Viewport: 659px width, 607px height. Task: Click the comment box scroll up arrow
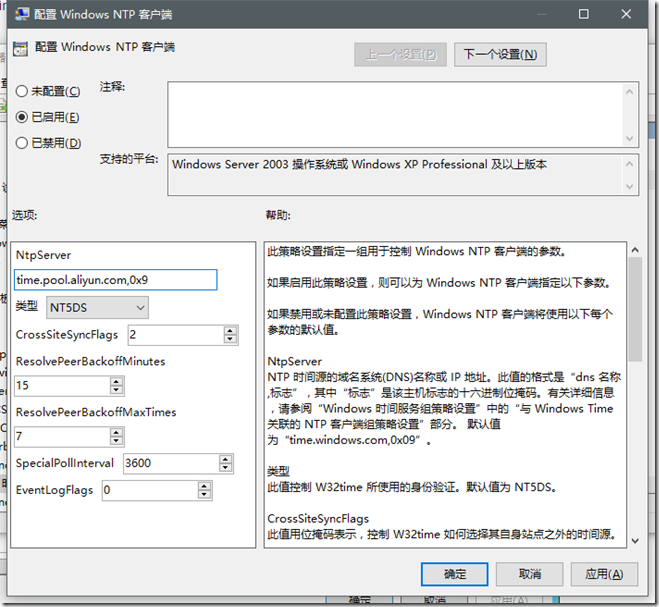(x=629, y=91)
